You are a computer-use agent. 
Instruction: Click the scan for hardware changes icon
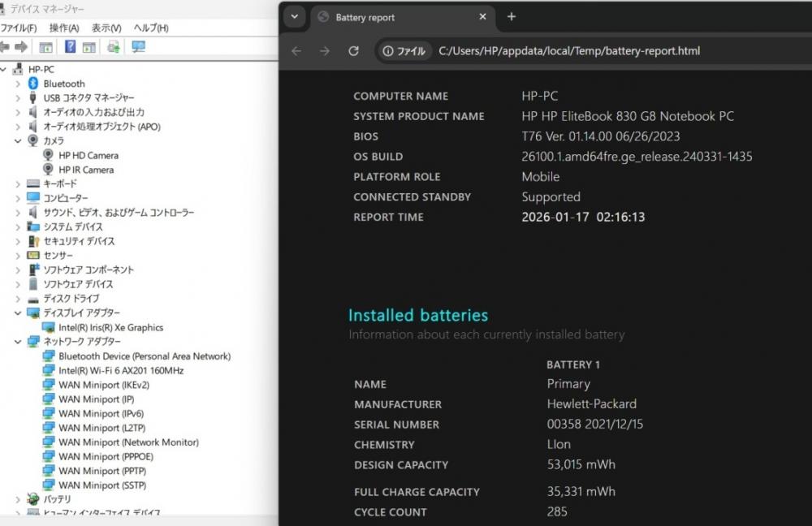click(x=139, y=47)
